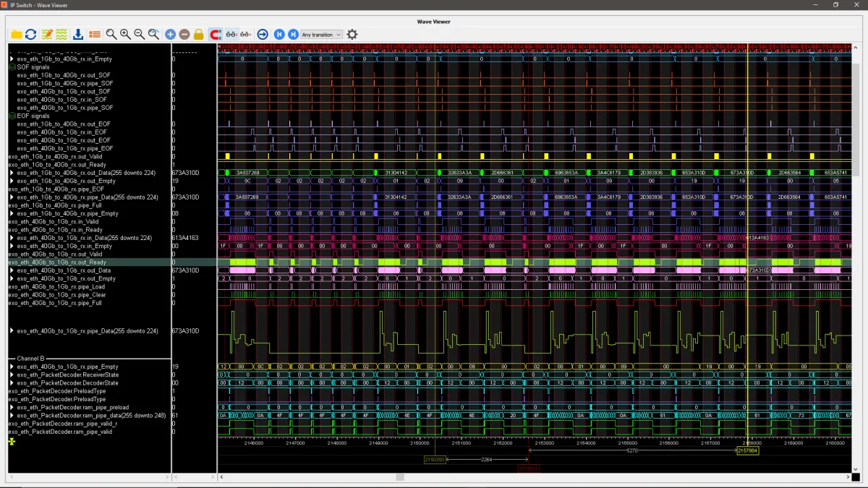The image size is (868, 488).
Task: Select the EOF signals group row
Action: coord(33,116)
